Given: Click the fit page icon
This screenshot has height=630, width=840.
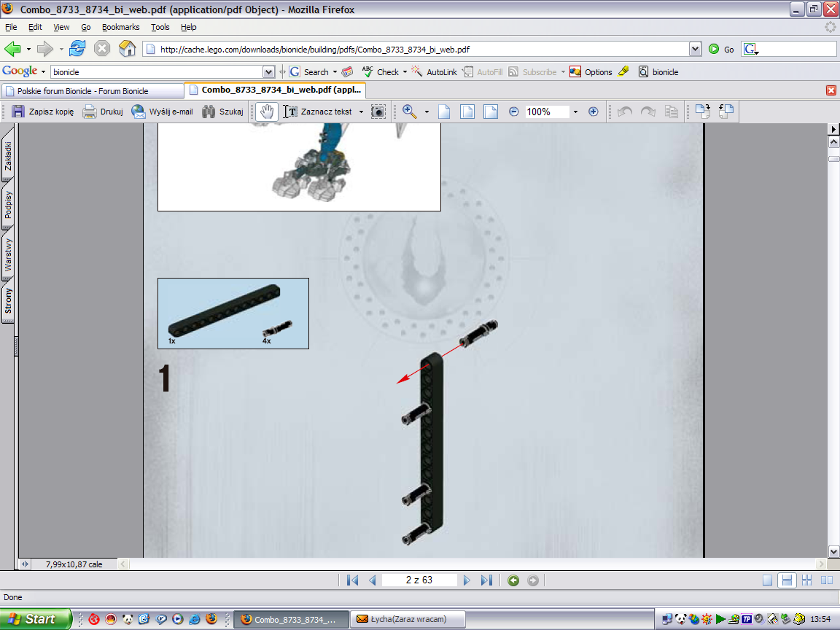Looking at the screenshot, I should (467, 112).
